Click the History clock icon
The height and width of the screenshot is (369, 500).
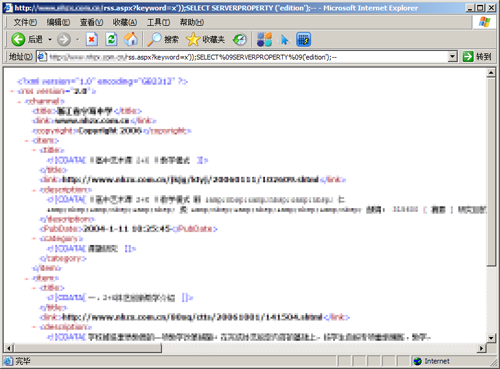240,39
